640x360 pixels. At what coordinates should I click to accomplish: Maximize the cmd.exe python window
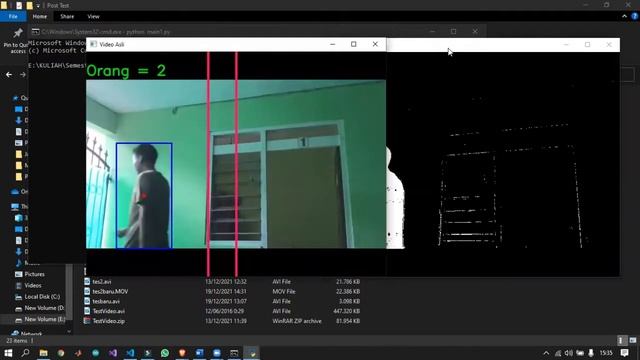453,31
